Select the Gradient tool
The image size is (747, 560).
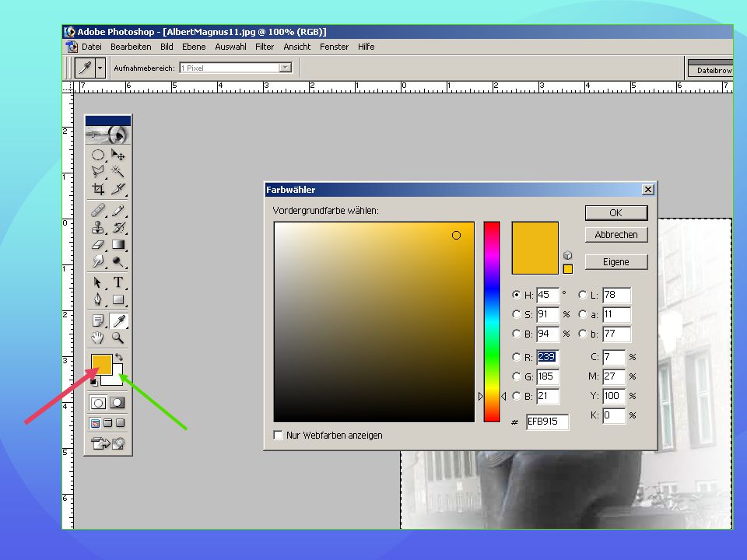117,244
